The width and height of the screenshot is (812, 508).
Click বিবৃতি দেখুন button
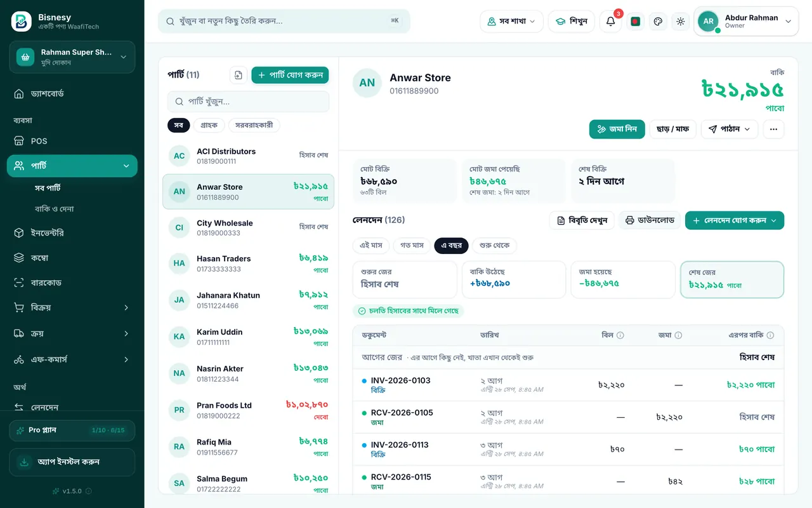[582, 220]
